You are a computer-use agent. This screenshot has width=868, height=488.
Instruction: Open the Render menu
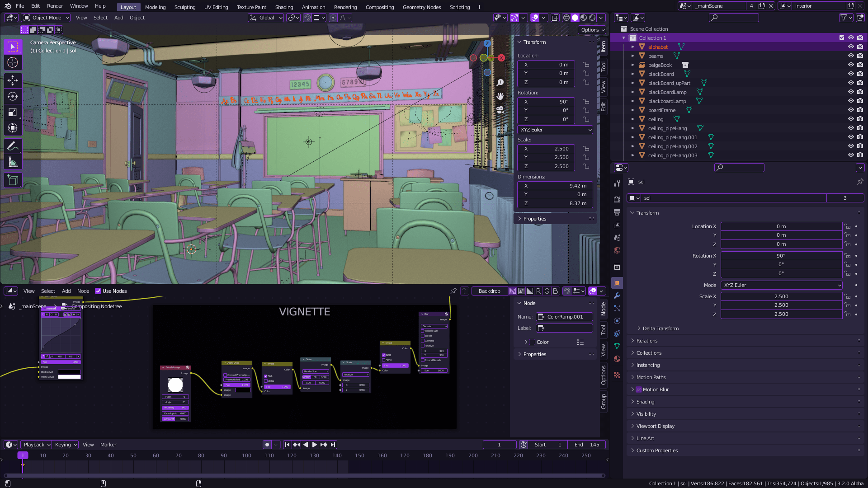(x=55, y=6)
